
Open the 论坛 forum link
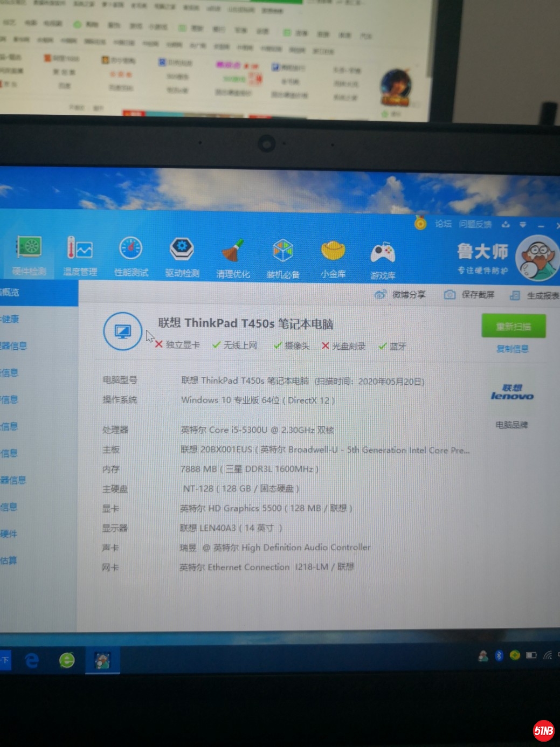click(x=443, y=224)
